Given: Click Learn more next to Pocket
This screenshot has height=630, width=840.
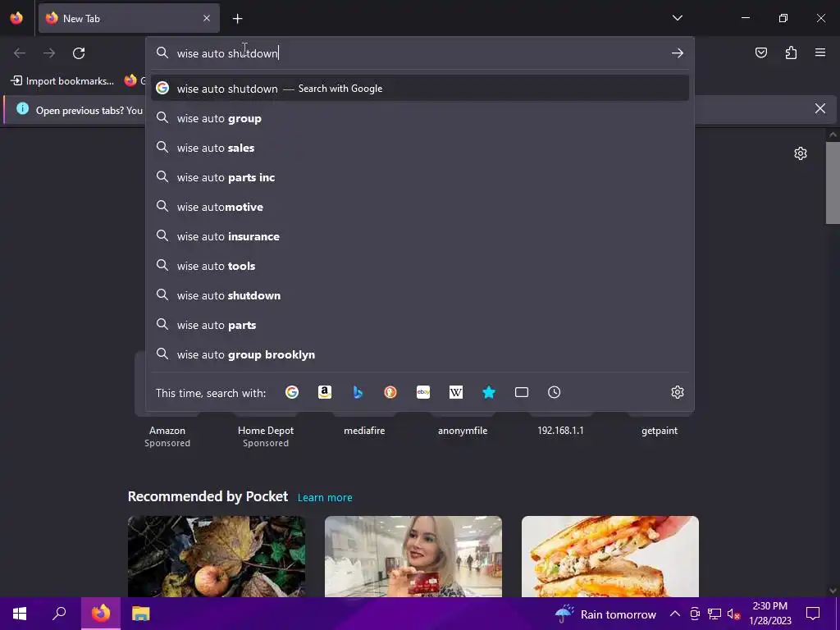Looking at the screenshot, I should pyautogui.click(x=325, y=498).
